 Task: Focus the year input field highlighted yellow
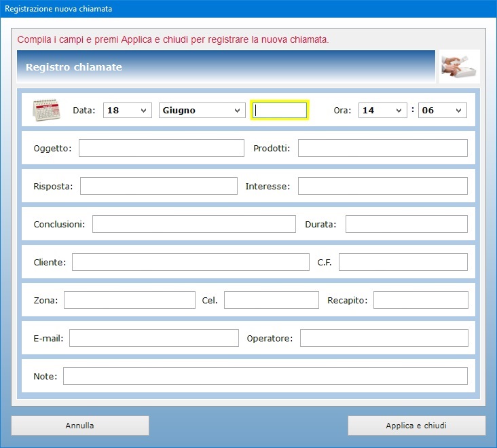280,110
